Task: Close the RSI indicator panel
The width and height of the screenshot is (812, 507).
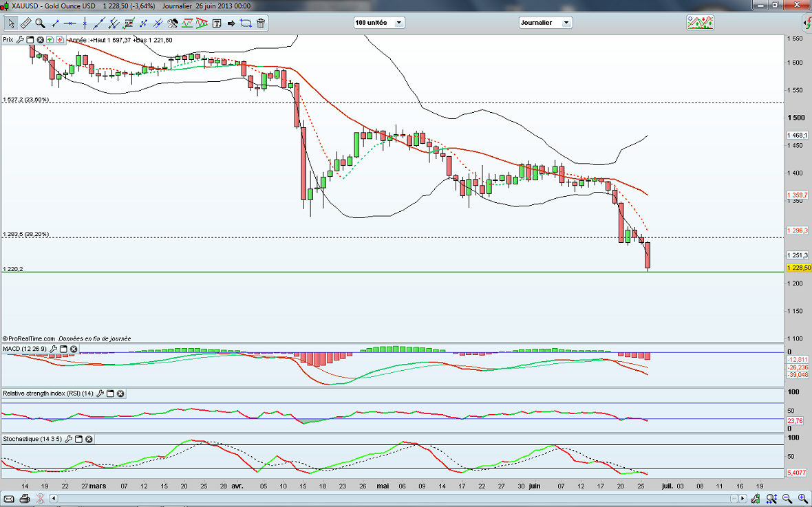Action: (120, 393)
